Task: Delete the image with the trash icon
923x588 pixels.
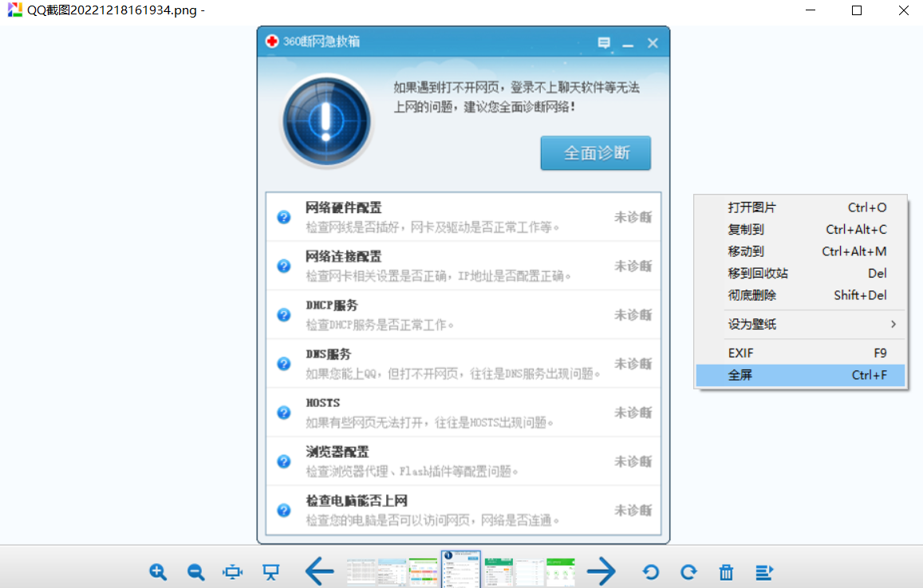Action: [725, 572]
